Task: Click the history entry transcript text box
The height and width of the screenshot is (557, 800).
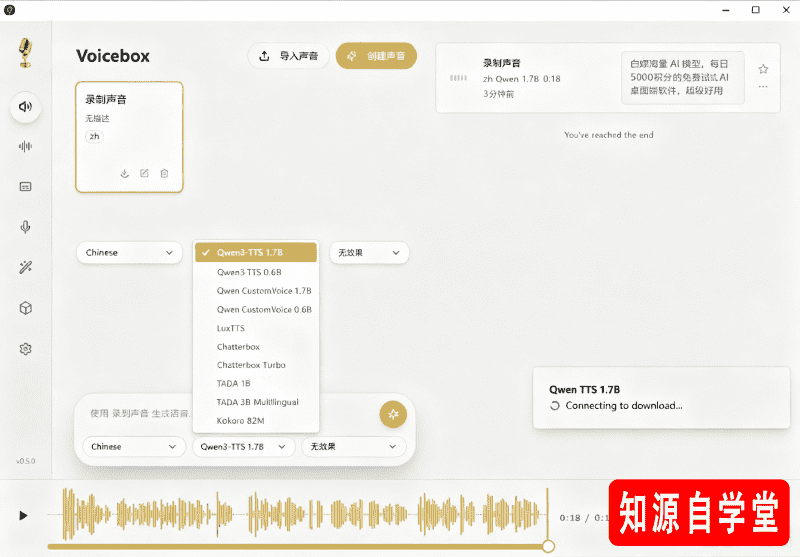Action: pyautogui.click(x=683, y=78)
